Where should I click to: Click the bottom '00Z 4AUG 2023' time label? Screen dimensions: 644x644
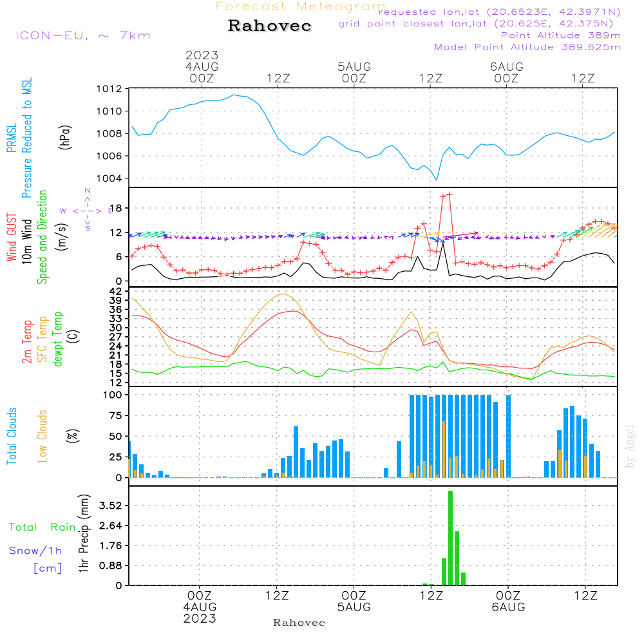pyautogui.click(x=200, y=607)
